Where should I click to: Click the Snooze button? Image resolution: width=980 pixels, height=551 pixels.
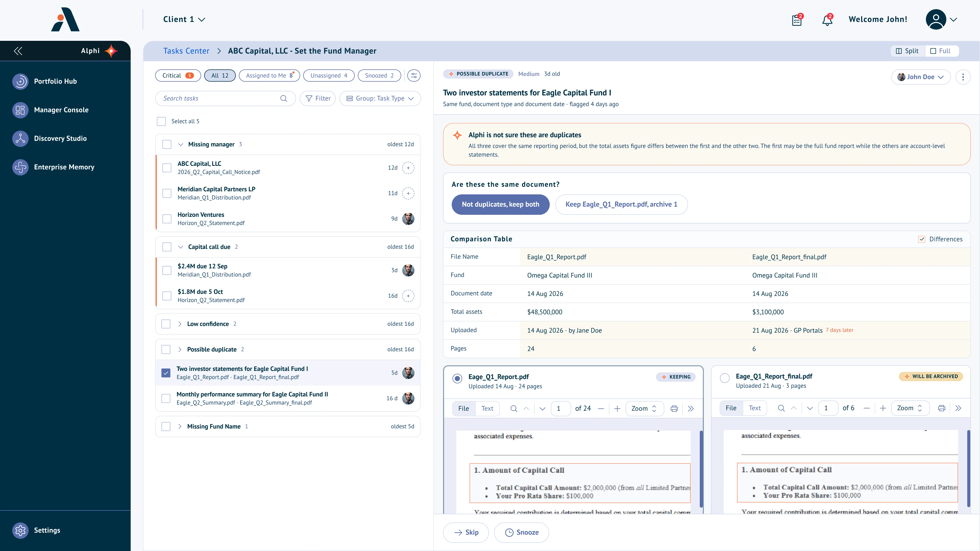pyautogui.click(x=521, y=532)
